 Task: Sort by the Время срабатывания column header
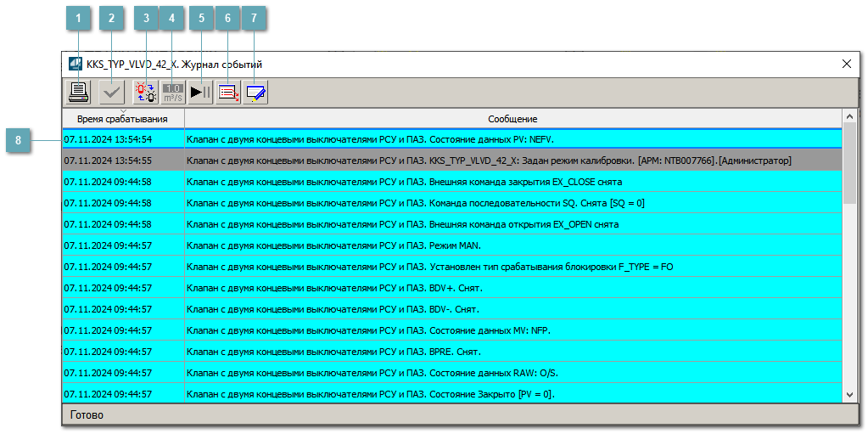coord(122,119)
